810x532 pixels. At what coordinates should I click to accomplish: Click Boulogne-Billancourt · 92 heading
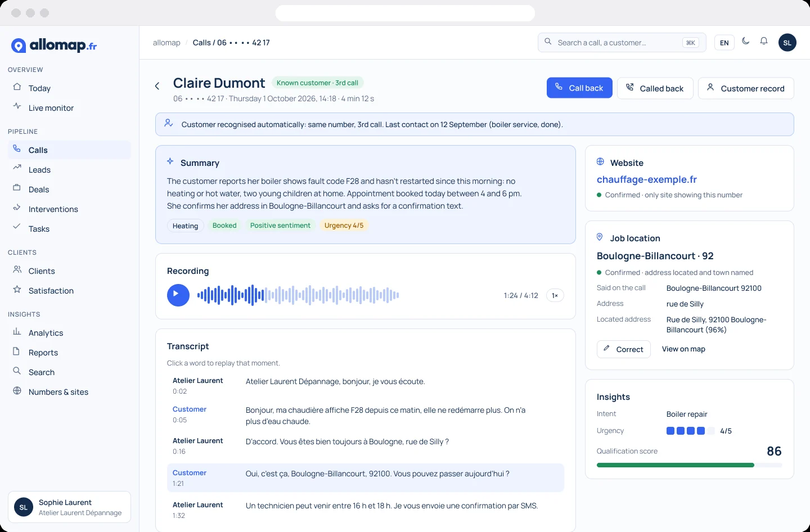coord(655,256)
